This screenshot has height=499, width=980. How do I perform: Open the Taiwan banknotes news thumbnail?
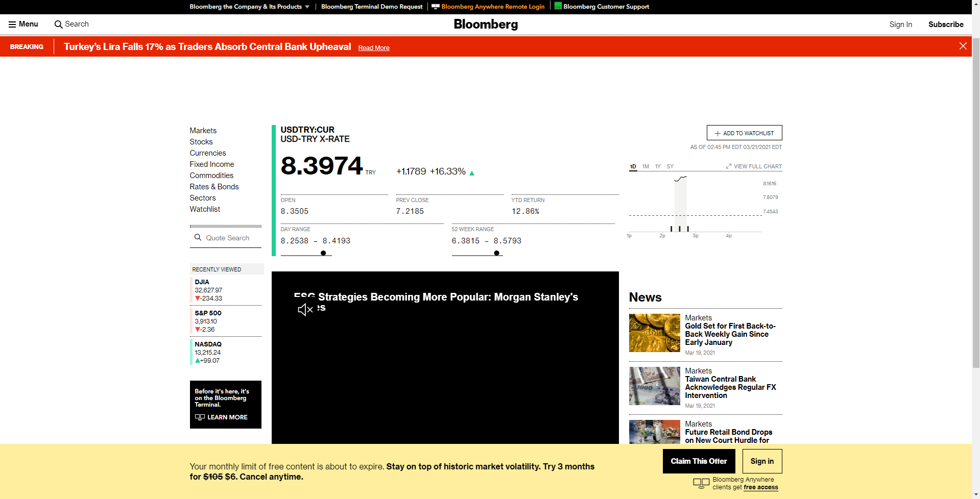tap(654, 386)
